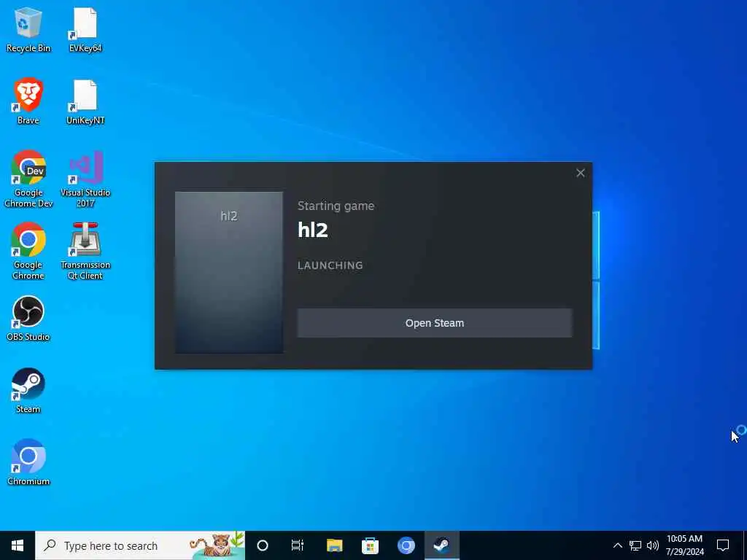Select the Visual Studio 2017 shortcut

pyautogui.click(x=85, y=179)
